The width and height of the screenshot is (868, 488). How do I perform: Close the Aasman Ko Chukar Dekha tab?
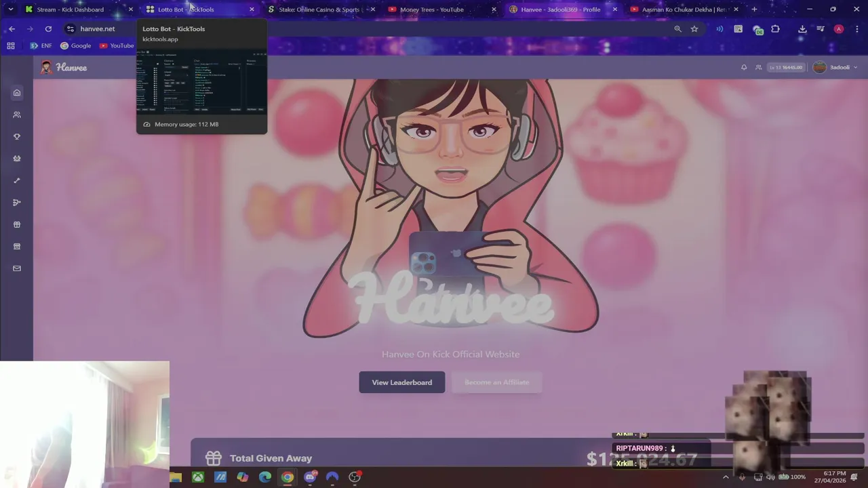[x=736, y=9]
